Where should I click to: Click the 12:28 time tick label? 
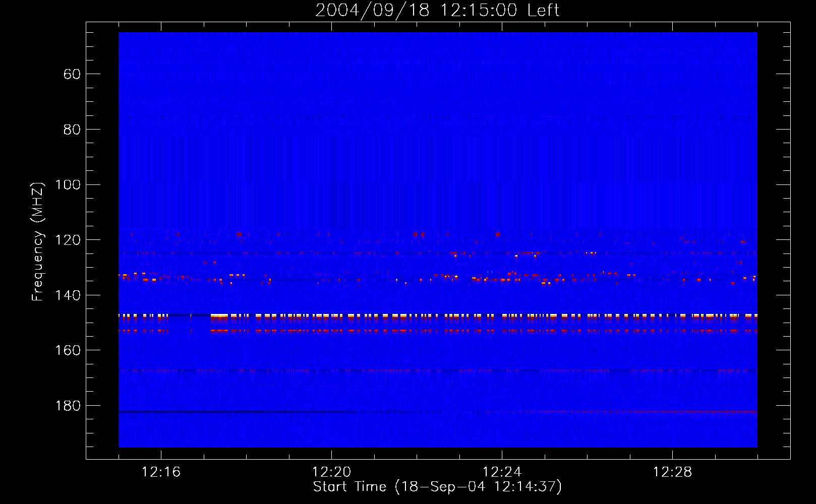coord(672,472)
